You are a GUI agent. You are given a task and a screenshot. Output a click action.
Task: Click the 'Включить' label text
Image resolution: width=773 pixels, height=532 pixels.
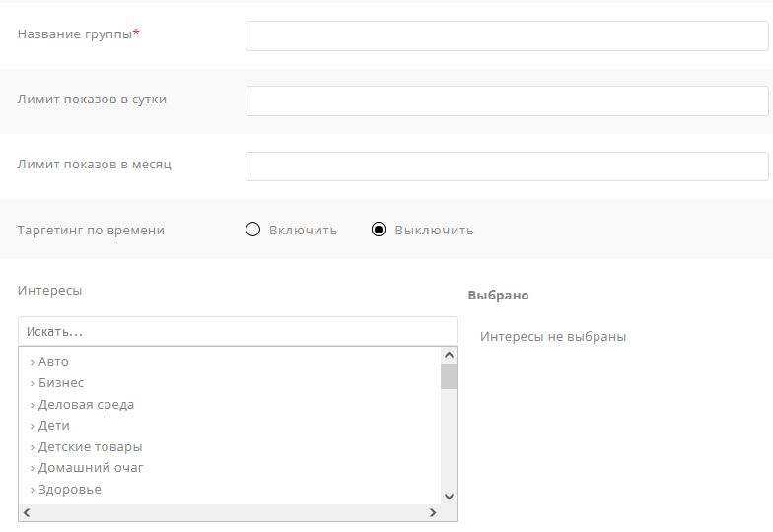[303, 230]
